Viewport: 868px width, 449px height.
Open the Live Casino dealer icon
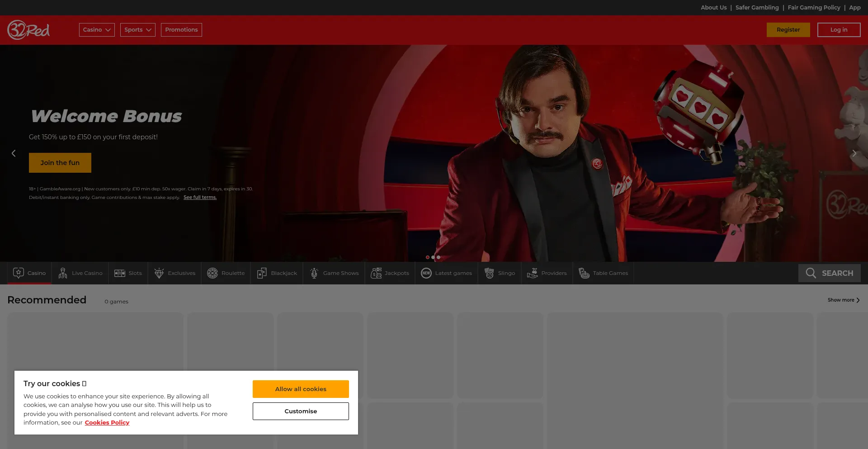point(63,273)
